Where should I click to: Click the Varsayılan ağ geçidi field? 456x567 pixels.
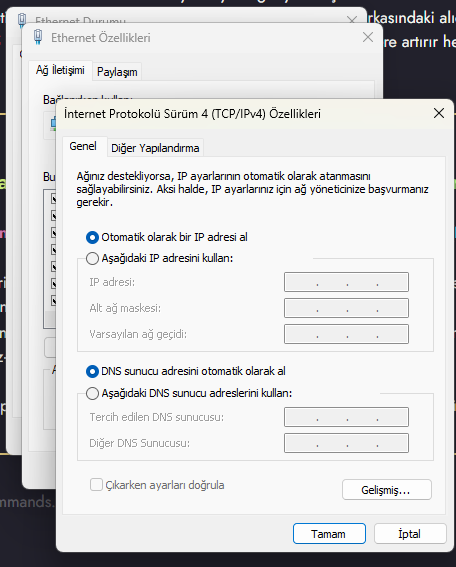click(346, 334)
